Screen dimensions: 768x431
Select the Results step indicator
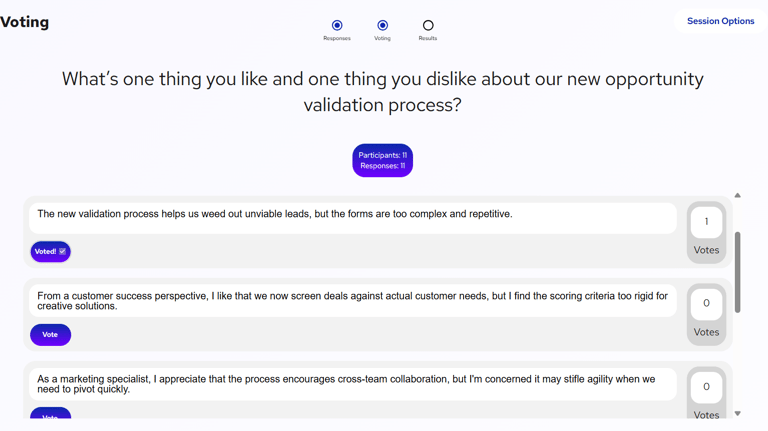coord(428,25)
